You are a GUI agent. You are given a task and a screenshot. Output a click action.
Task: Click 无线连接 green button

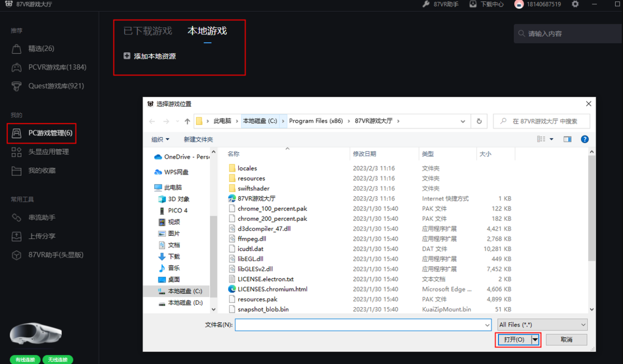58,360
